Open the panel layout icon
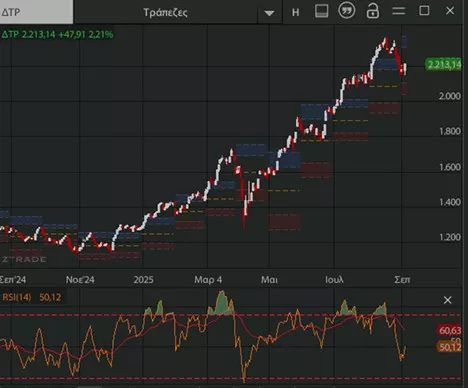 (x=321, y=11)
